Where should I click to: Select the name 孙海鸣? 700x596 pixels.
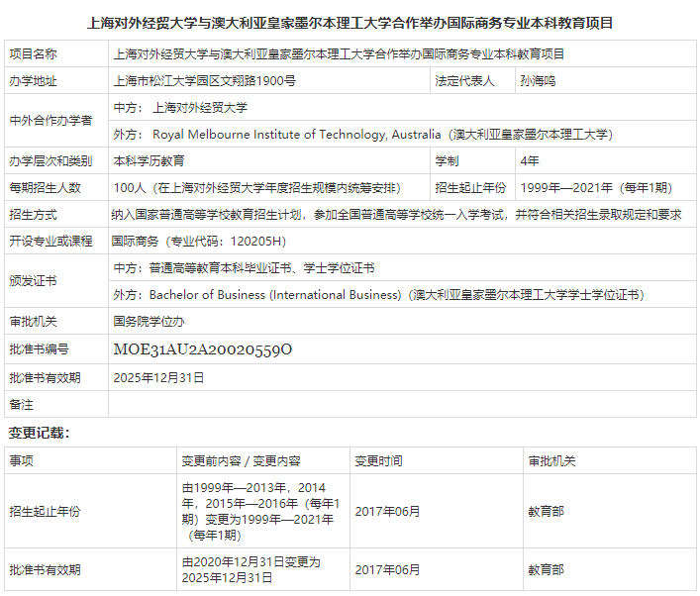click(538, 81)
